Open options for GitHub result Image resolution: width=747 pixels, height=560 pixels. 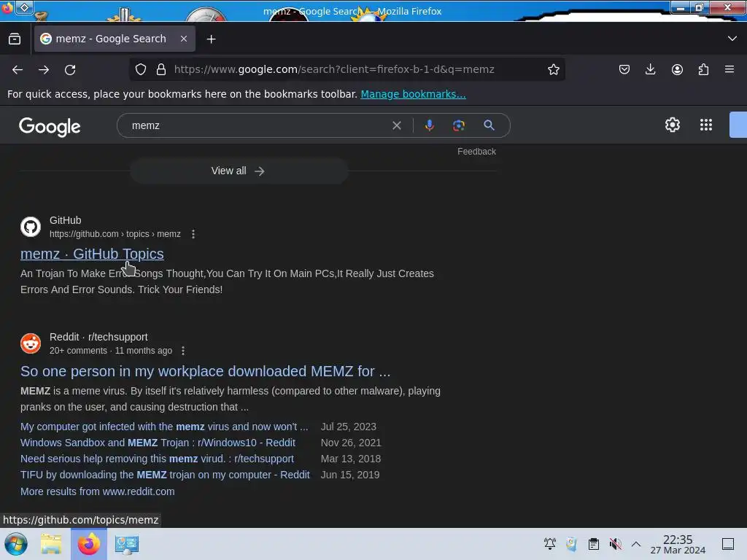[193, 234]
